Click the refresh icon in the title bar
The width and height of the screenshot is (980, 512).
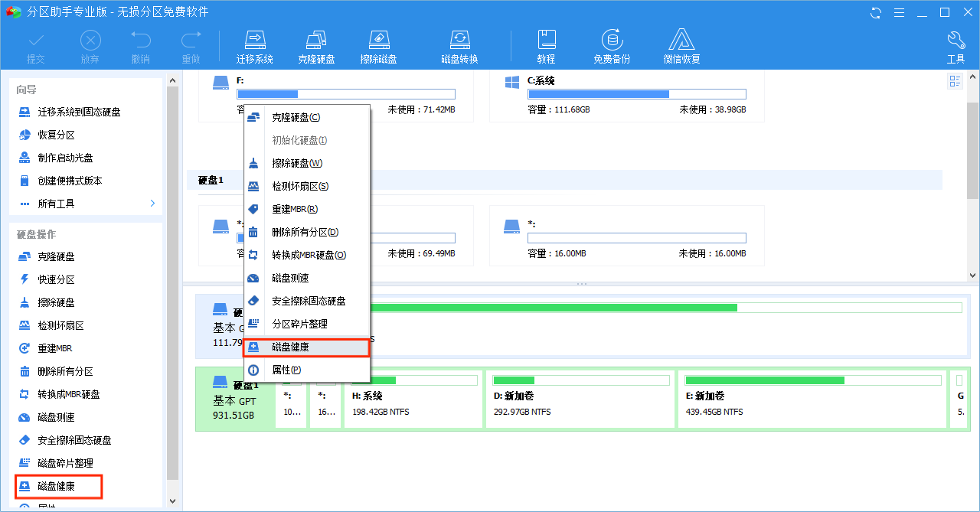(x=875, y=12)
